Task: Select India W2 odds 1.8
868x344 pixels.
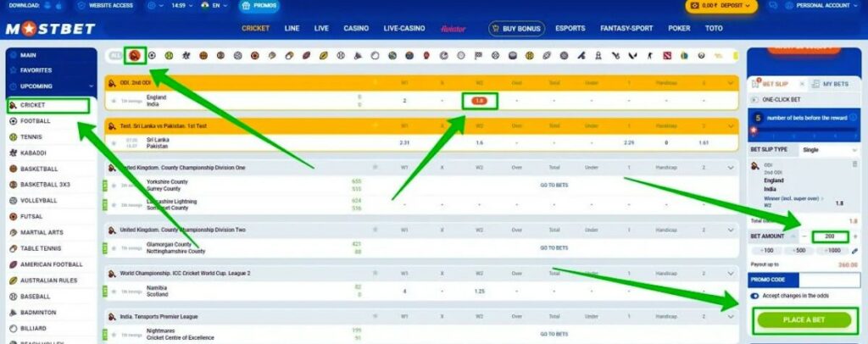Action: click(480, 101)
